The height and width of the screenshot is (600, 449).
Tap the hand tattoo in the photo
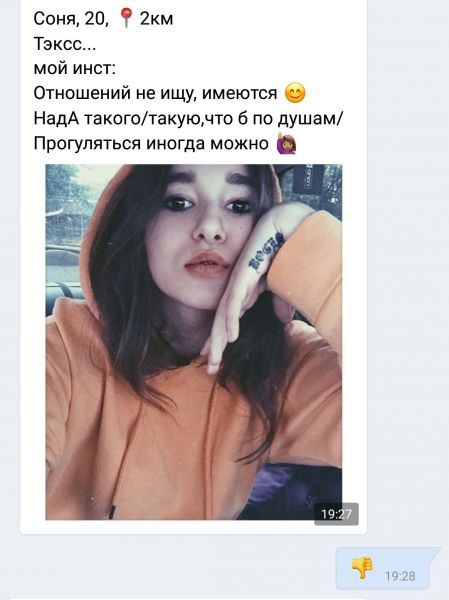point(266,252)
